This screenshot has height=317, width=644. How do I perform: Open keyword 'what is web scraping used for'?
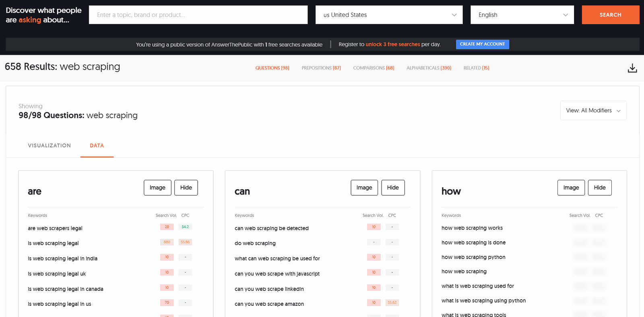coord(478,286)
